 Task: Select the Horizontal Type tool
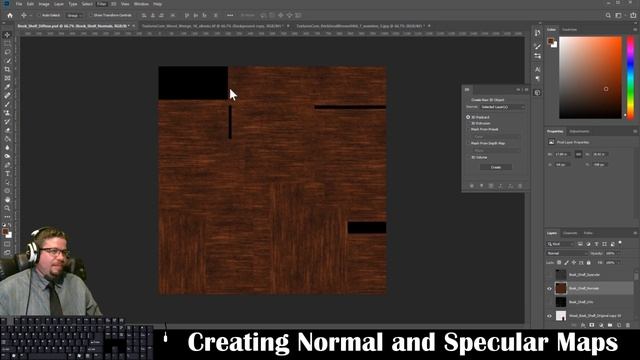(7, 174)
